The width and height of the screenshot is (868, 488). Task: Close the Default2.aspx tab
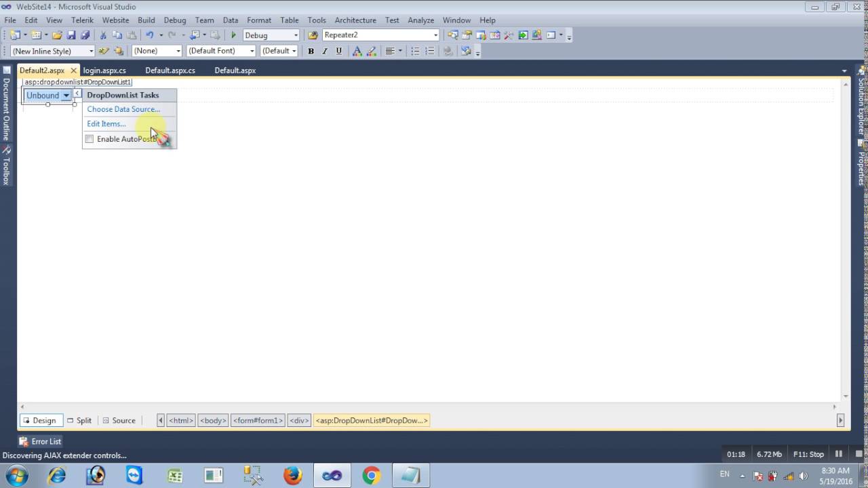[73, 70]
